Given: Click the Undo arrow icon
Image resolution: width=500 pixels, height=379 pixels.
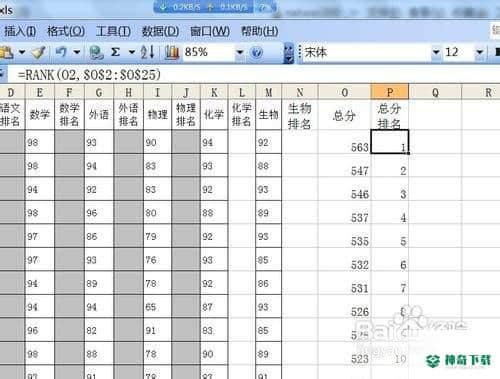Looking at the screenshot, I should [61, 52].
